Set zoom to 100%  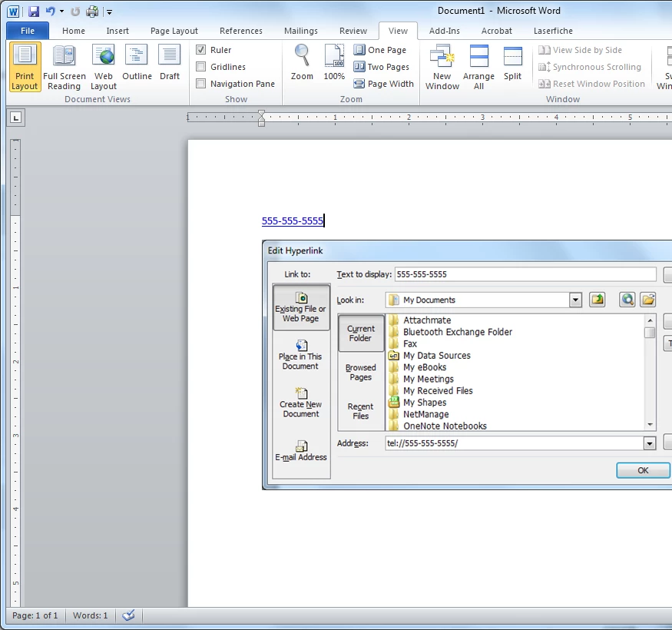[334, 62]
